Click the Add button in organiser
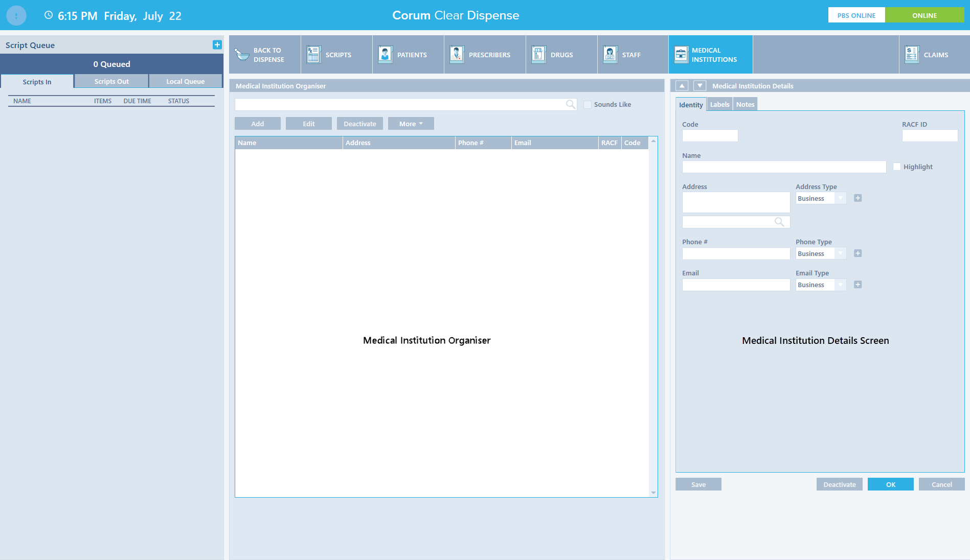 (x=258, y=124)
